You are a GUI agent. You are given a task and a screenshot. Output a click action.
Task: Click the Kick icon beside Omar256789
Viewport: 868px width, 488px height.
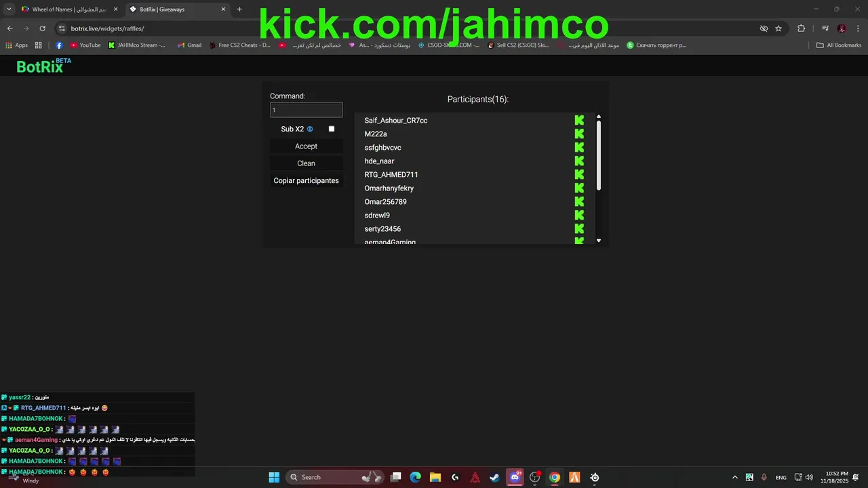click(579, 201)
